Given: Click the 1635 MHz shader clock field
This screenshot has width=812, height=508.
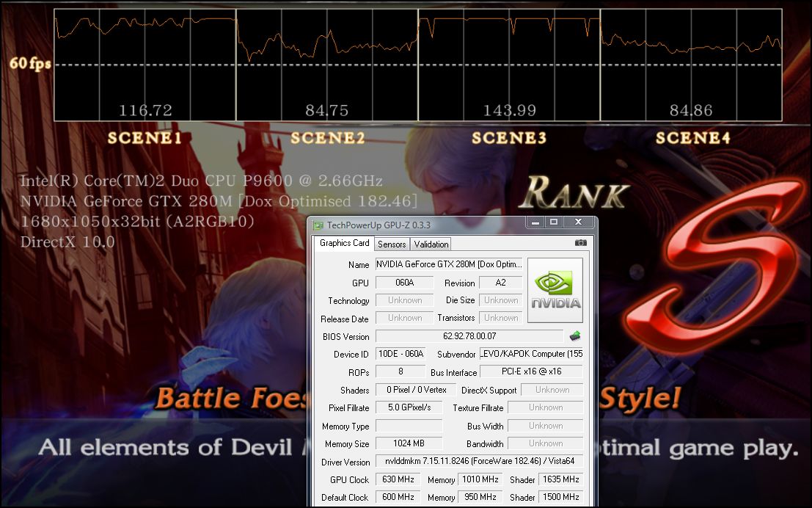Looking at the screenshot, I should [561, 479].
